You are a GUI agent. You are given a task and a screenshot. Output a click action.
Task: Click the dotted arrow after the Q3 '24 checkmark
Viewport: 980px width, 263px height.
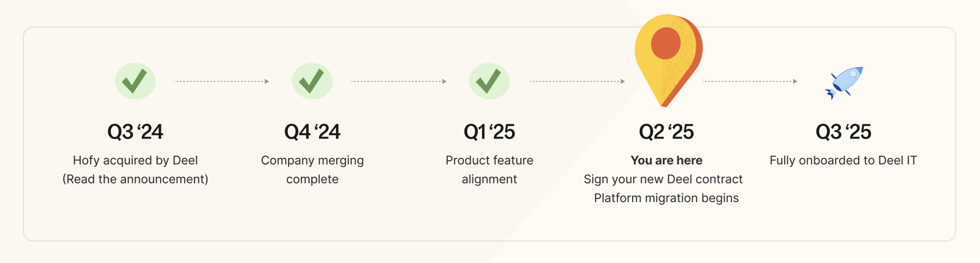221,82
